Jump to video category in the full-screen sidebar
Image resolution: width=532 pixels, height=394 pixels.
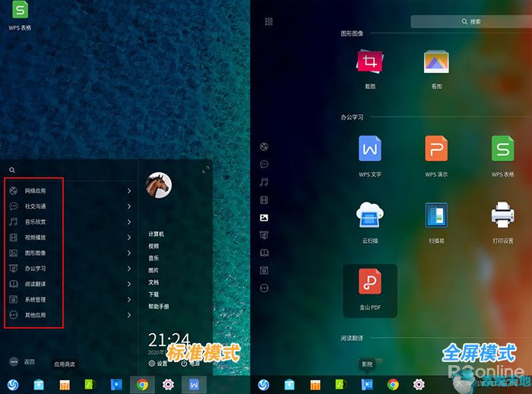coord(264,200)
